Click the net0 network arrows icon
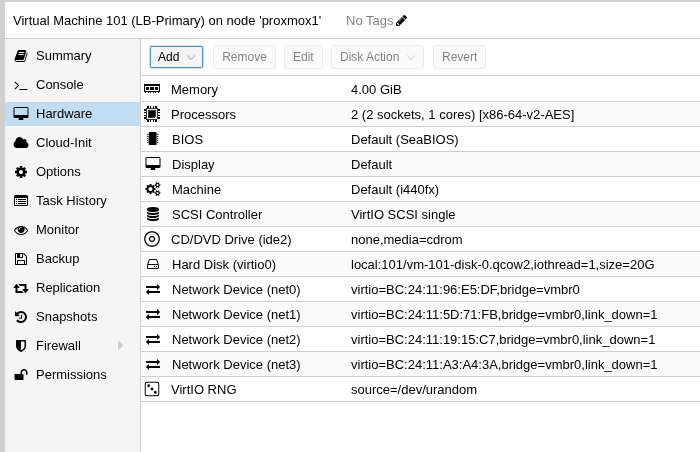 153,289
